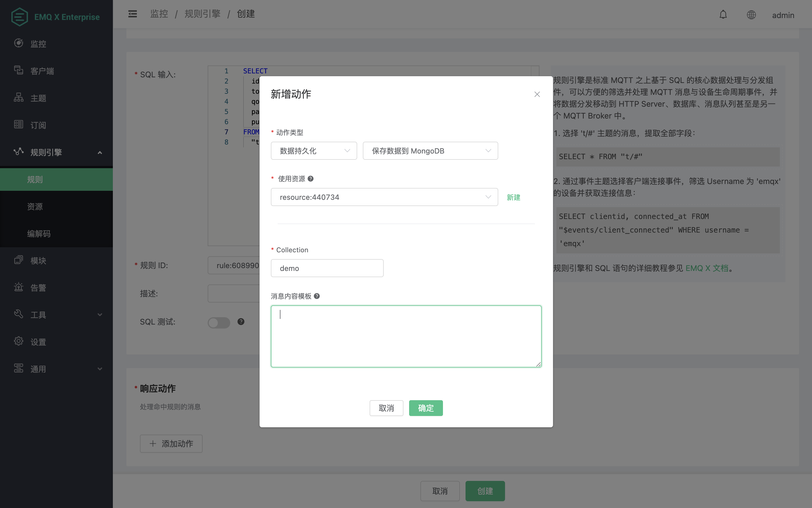812x508 pixels.
Task: Click the green 确定 button
Action: [x=425, y=408]
